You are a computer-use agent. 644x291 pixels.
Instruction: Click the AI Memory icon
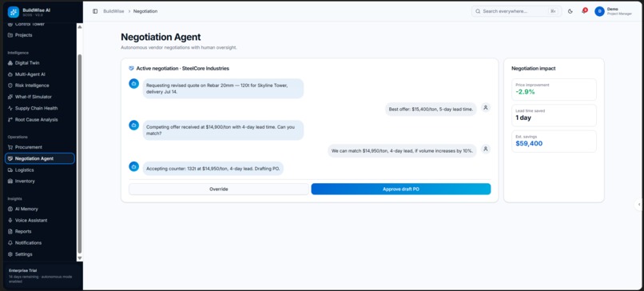10,209
